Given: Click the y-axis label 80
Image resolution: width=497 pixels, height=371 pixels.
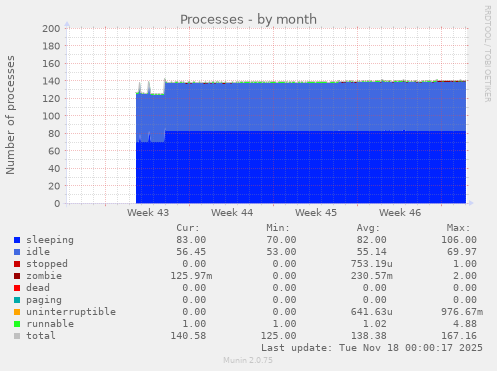Looking at the screenshot, I should point(54,134).
